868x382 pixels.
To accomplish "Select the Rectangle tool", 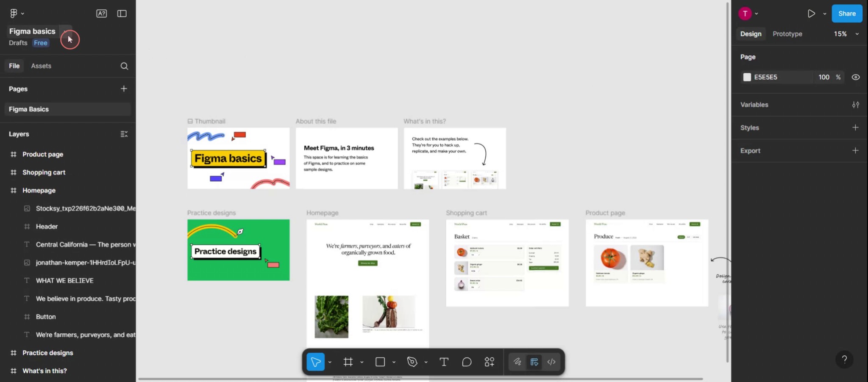I will (380, 362).
